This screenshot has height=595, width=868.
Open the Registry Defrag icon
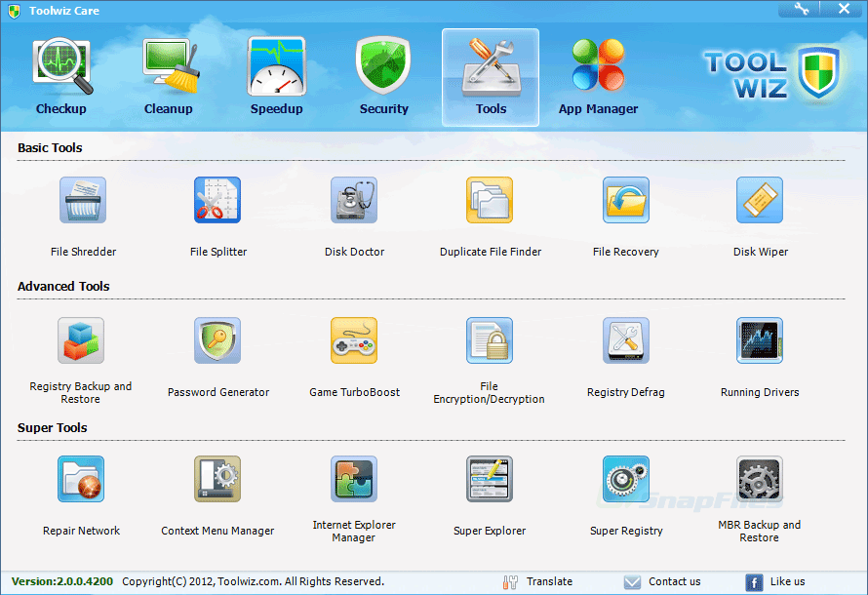[x=625, y=340]
